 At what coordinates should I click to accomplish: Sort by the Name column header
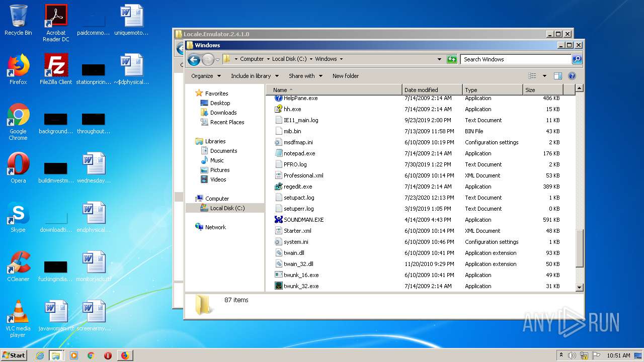pos(334,90)
